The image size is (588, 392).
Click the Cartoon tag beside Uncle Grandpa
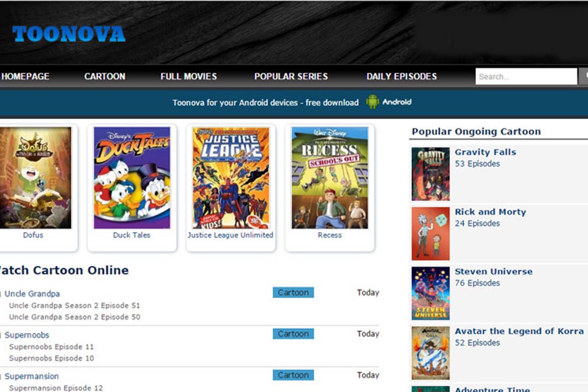[293, 292]
